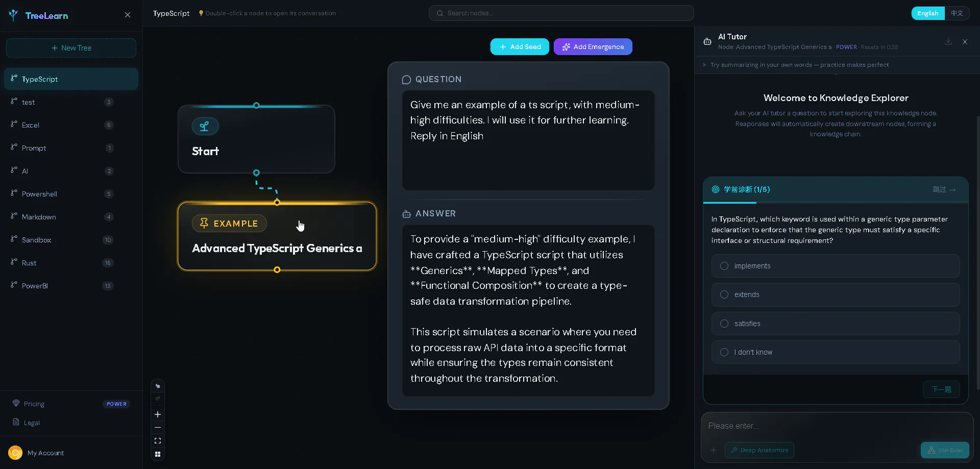The width and height of the screenshot is (980, 469).
Task: Select the 'extends' answer option
Action: (836, 294)
